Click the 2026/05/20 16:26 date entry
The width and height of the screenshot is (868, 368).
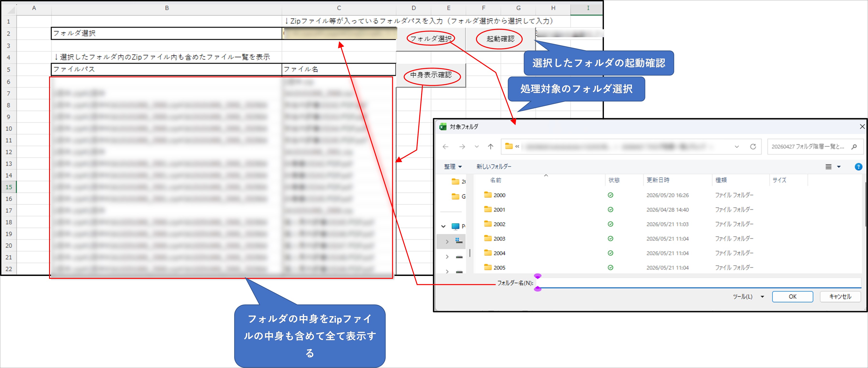(667, 195)
